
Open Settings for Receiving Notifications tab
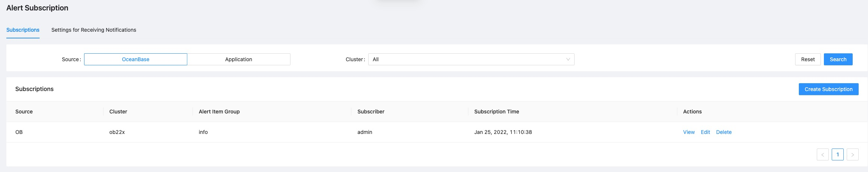point(93,30)
